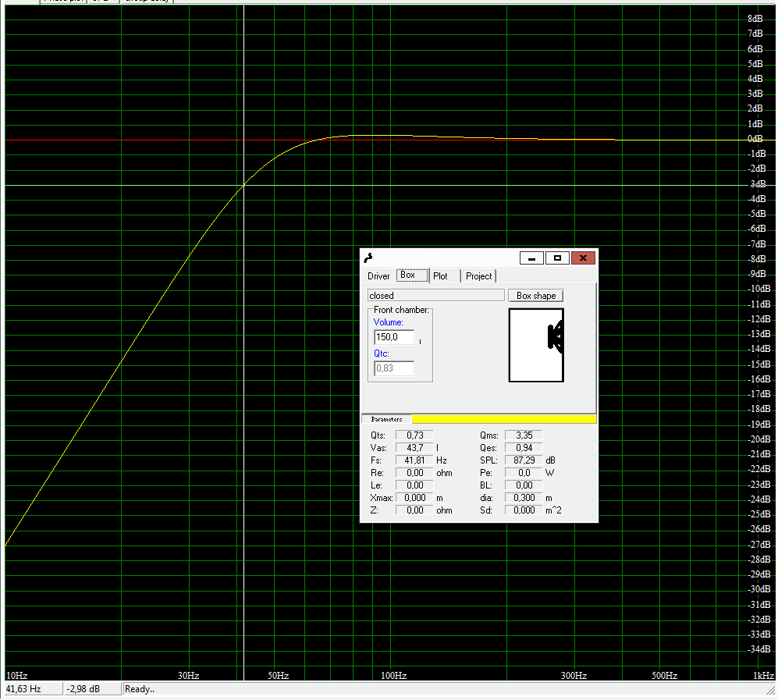Click the yellow plot color bar

point(503,419)
